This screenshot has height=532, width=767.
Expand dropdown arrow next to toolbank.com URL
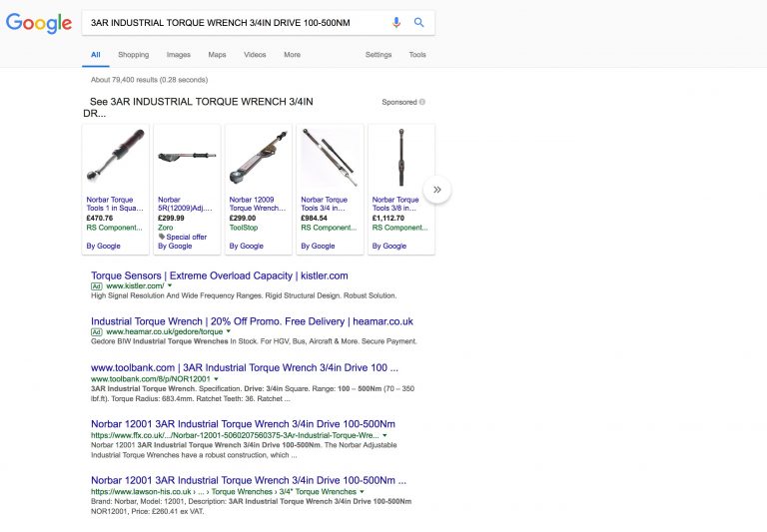[216, 379]
